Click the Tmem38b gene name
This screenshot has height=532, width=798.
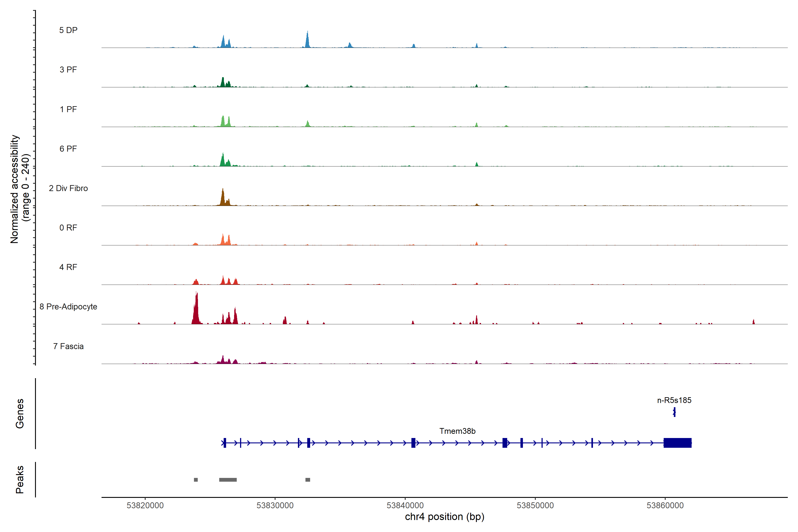tap(457, 431)
